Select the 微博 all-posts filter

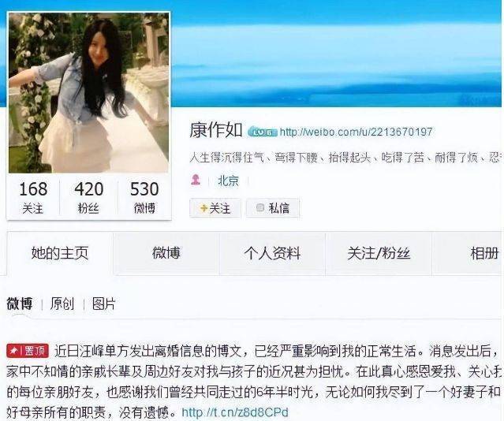(x=20, y=304)
